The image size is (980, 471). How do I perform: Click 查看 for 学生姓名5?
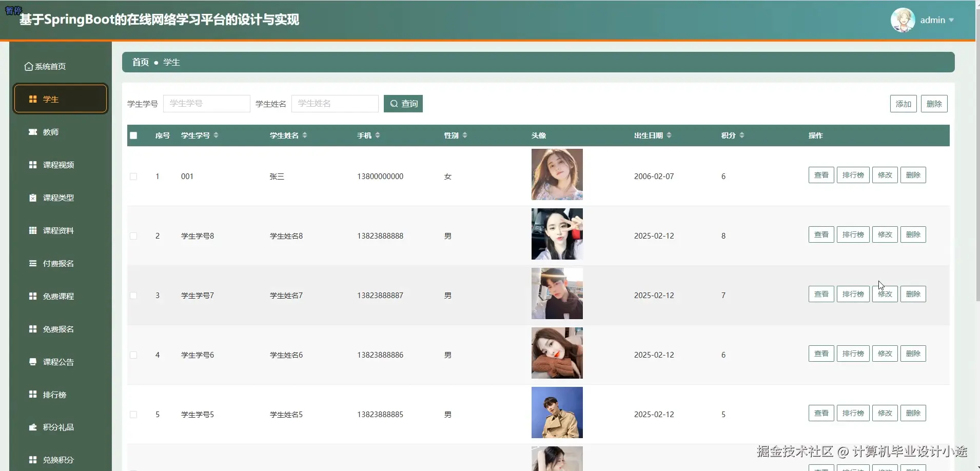tap(821, 413)
